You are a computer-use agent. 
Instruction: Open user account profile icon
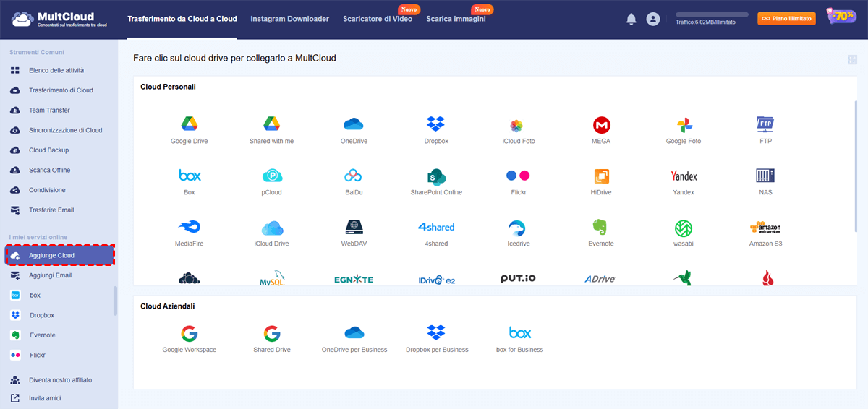[653, 20]
